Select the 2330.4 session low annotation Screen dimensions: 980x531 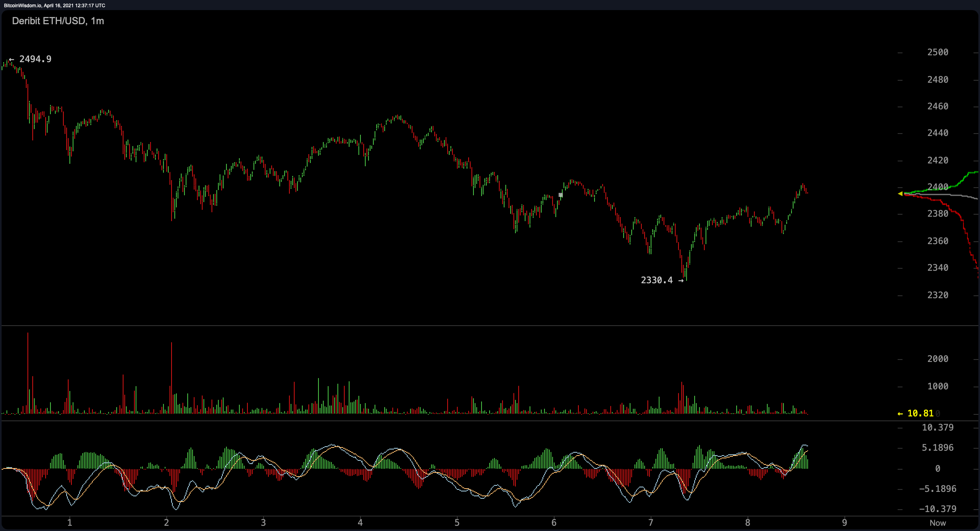657,280
